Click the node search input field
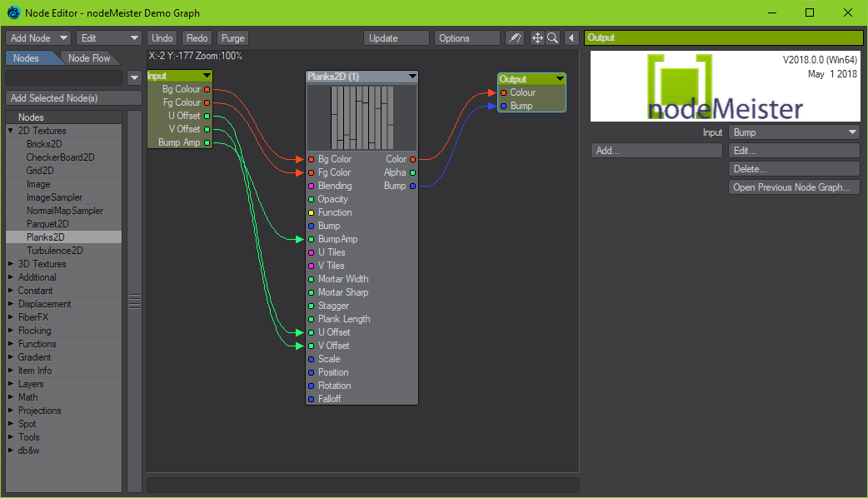The height and width of the screenshot is (498, 868). [x=64, y=78]
